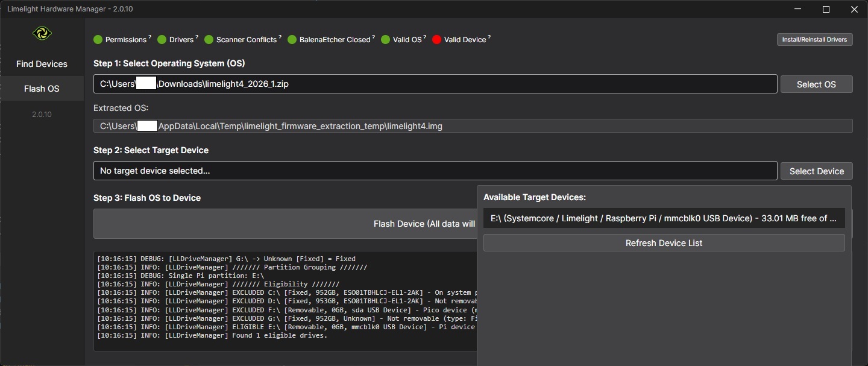Click the Step 3: Flash OS to Device heading
The width and height of the screenshot is (868, 366).
click(x=147, y=198)
